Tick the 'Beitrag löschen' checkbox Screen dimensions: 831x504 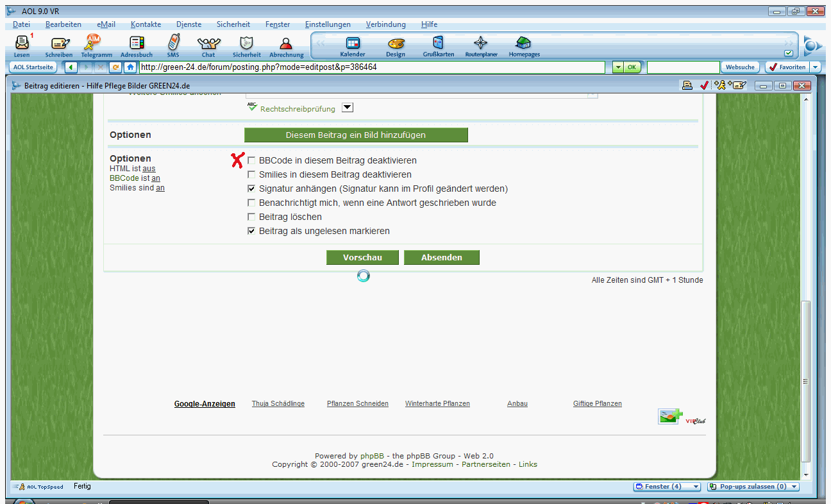pos(251,217)
